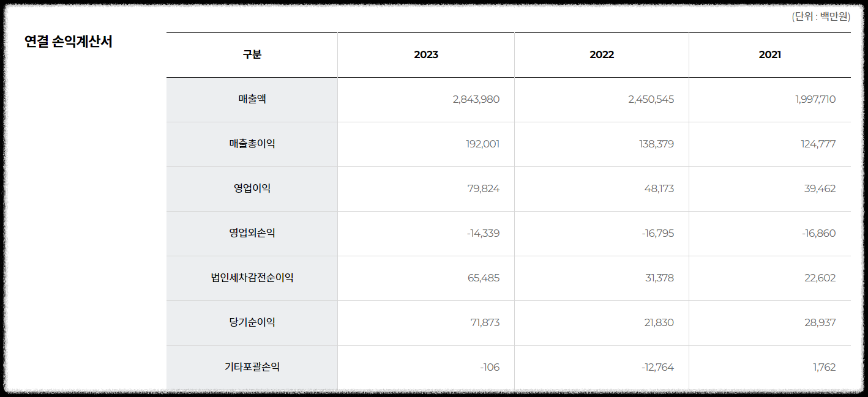Select the 법인세차감전순이익 row label
This screenshot has height=397, width=868.
click(x=252, y=278)
